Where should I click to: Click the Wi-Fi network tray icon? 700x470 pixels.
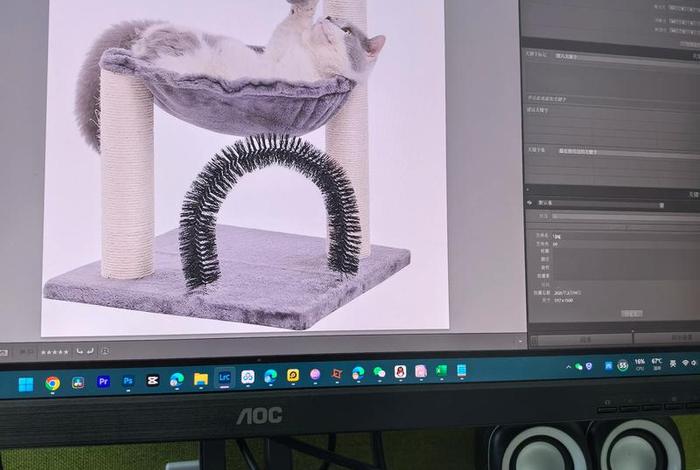[x=685, y=364]
